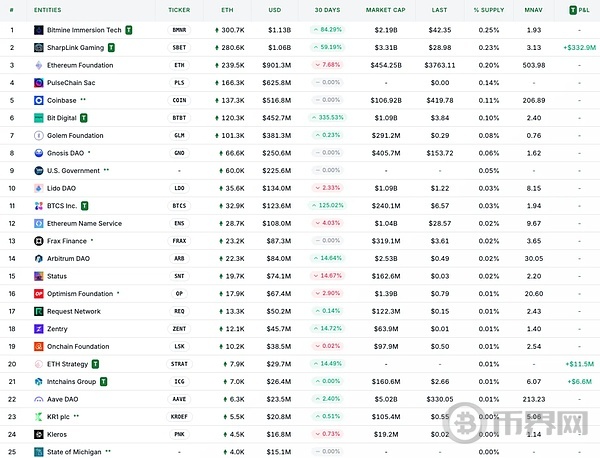The width and height of the screenshot is (600, 458).
Task: Sort table by MNAV column header
Action: (533, 10)
